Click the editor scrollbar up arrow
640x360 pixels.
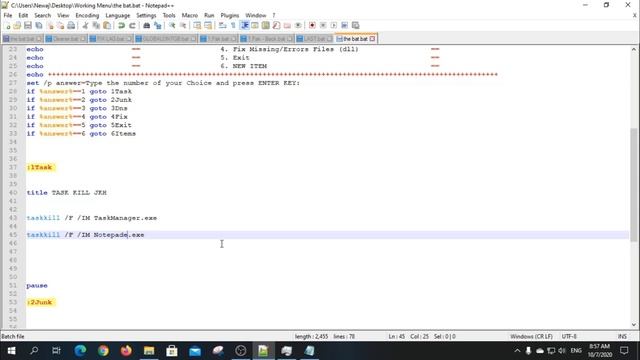(x=633, y=49)
